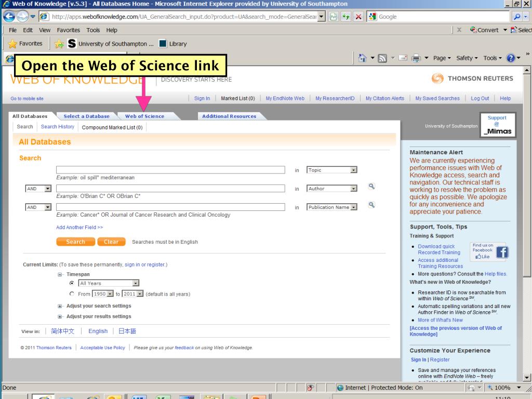Click the Author search aid magnifier icon
This screenshot has height=399, width=532.
coord(371,187)
